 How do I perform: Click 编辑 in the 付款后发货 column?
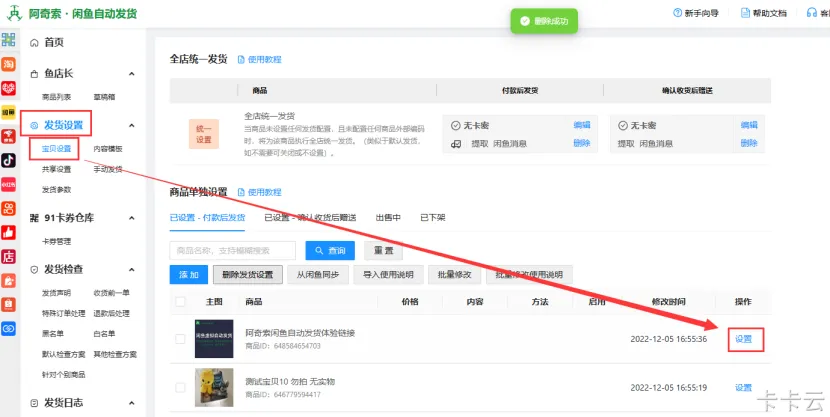click(582, 125)
